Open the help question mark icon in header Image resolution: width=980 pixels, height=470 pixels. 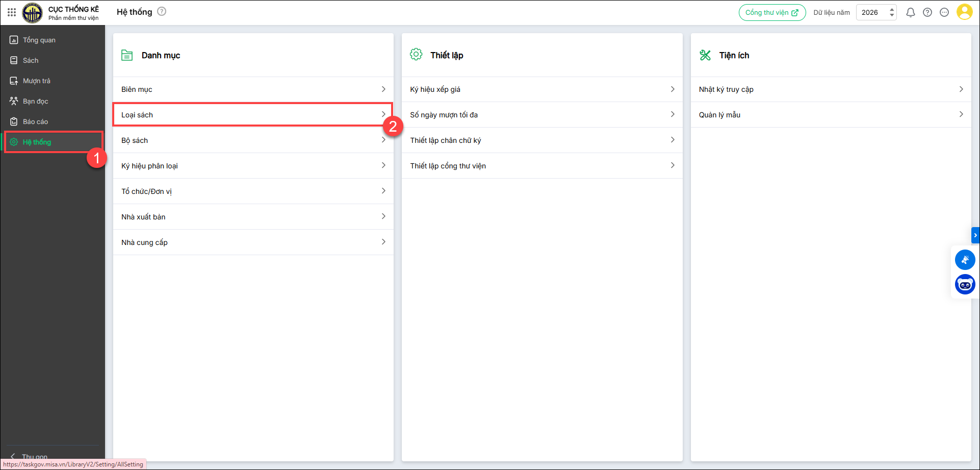point(927,13)
